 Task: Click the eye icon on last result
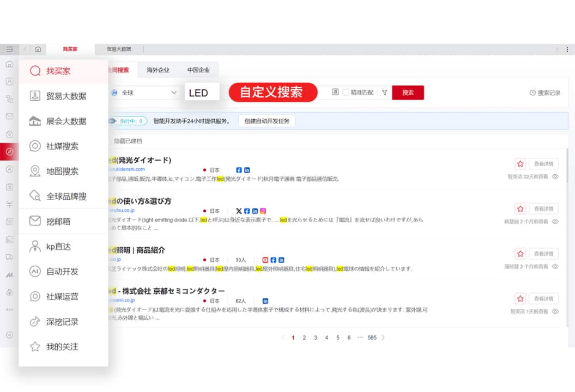(x=555, y=311)
